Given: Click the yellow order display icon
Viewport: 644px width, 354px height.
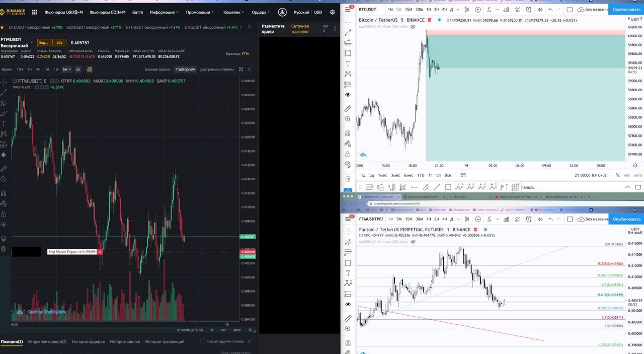Looking at the screenshot, I should tap(90, 69).
